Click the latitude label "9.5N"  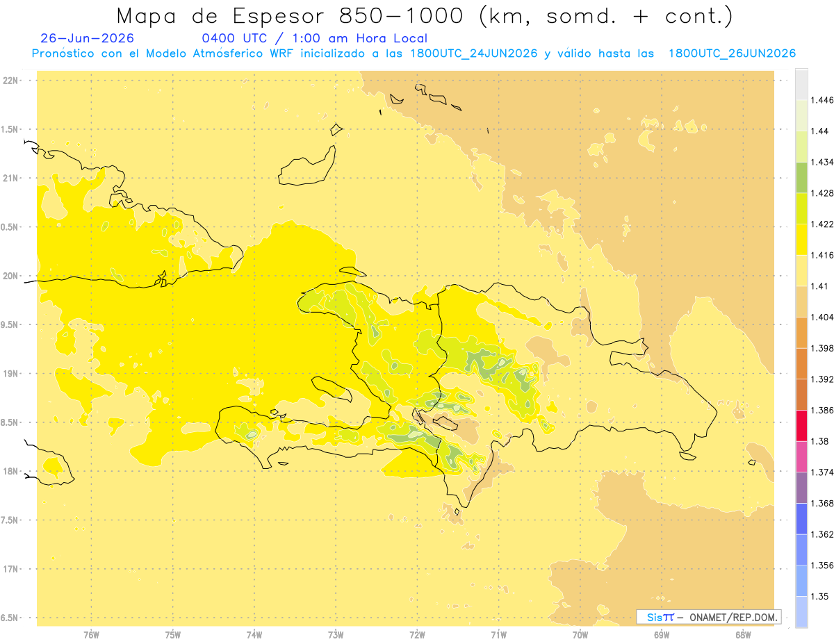9,324
